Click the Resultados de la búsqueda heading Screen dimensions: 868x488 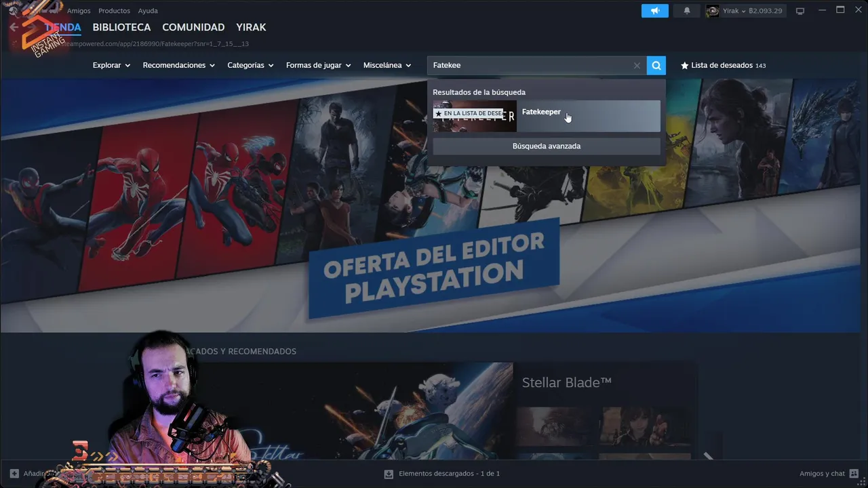click(479, 92)
